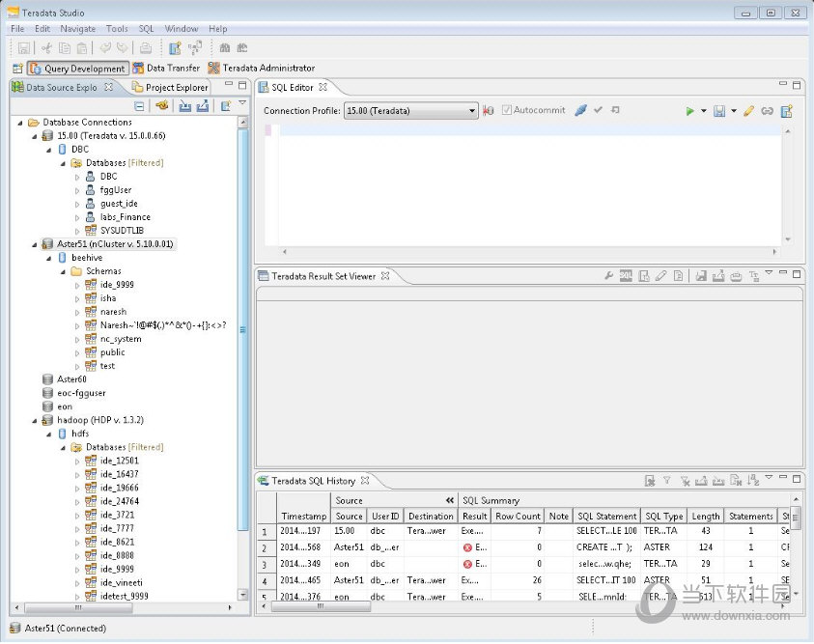The width and height of the screenshot is (814, 644).
Task: Click the binoculars search icon in main toolbar
Action: click(x=224, y=48)
